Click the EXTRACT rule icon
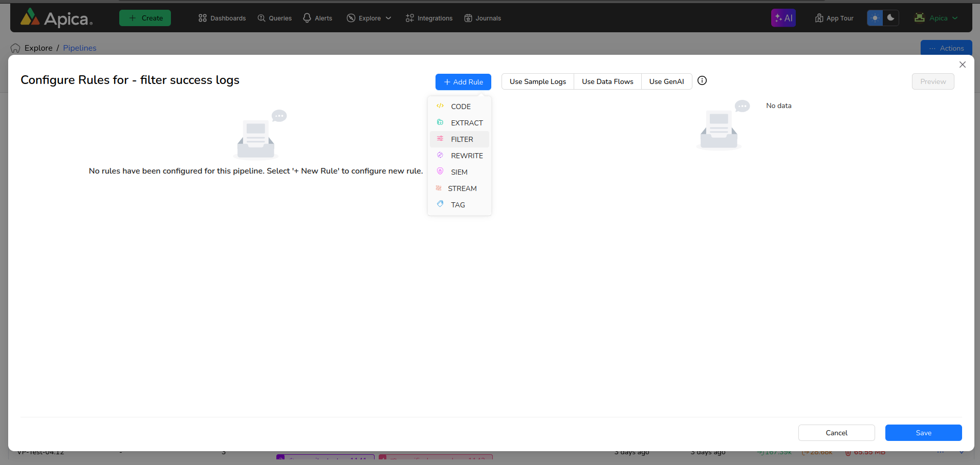 click(440, 122)
